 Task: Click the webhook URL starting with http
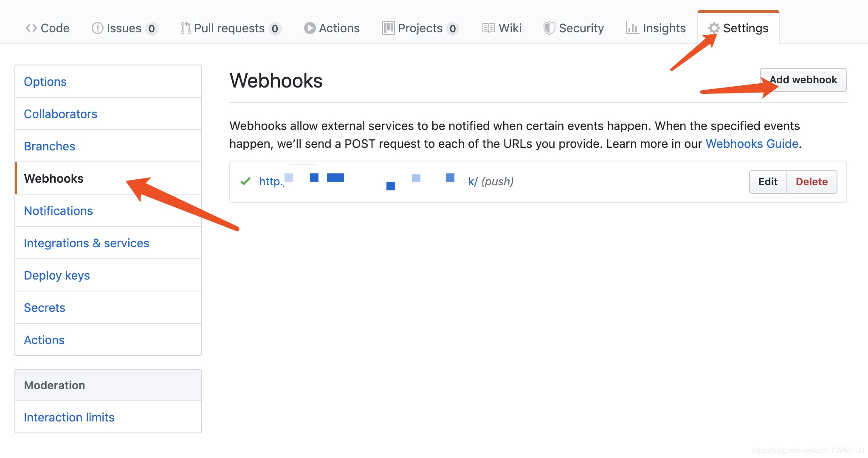click(271, 181)
